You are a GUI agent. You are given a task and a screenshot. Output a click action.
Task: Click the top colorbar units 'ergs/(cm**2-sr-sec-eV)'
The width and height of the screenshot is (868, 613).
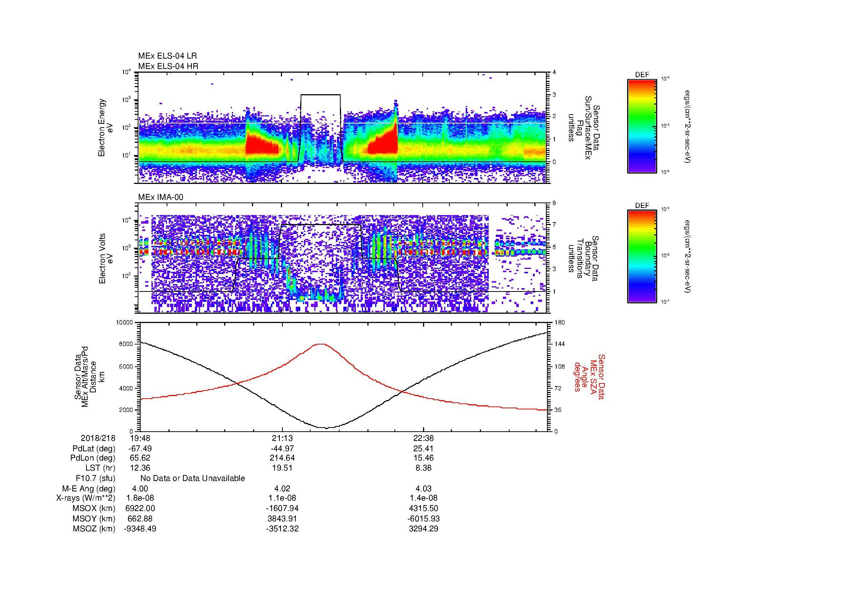pos(688,126)
